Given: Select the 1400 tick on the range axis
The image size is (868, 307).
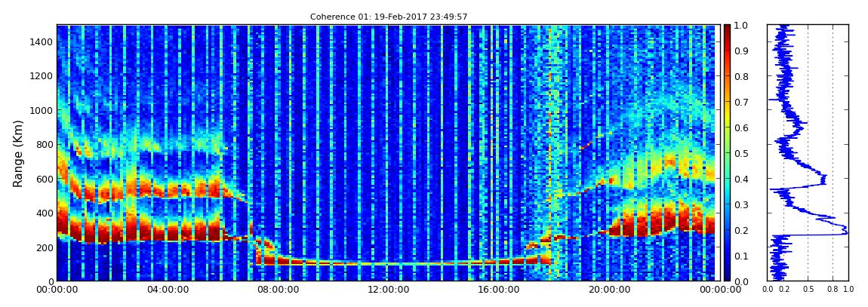Looking at the screenshot, I should (x=42, y=42).
